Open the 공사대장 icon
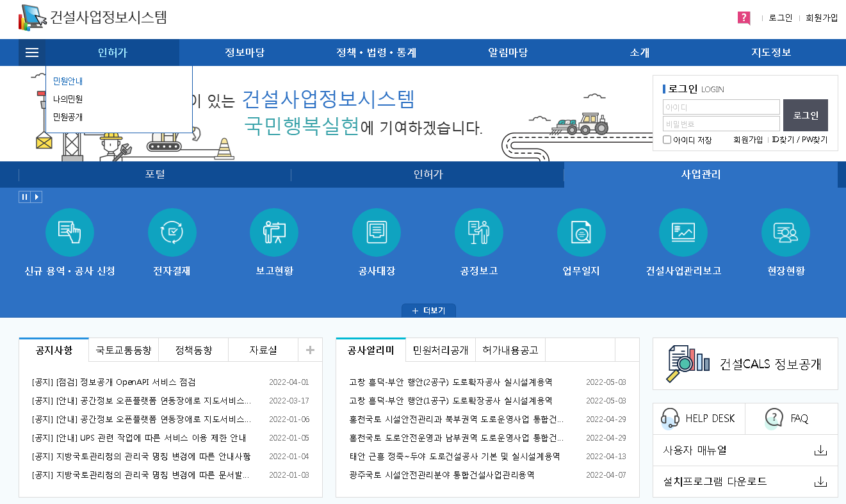The width and height of the screenshot is (846, 504). 377,232
